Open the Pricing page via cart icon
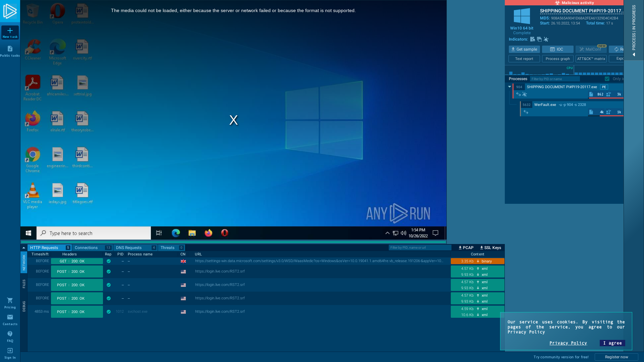Screen dimensions: 644x362 (x=10, y=301)
